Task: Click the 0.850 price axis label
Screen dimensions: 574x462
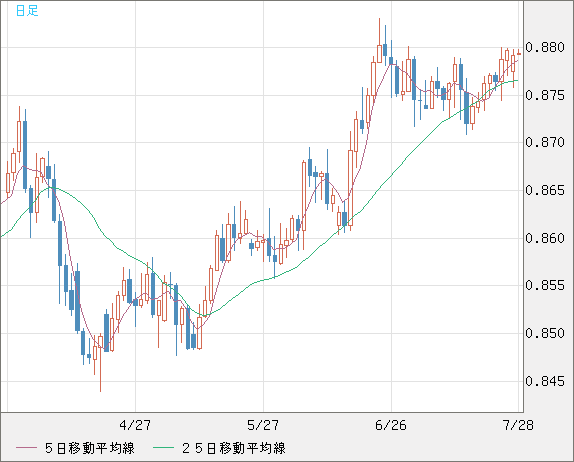Action: point(545,334)
